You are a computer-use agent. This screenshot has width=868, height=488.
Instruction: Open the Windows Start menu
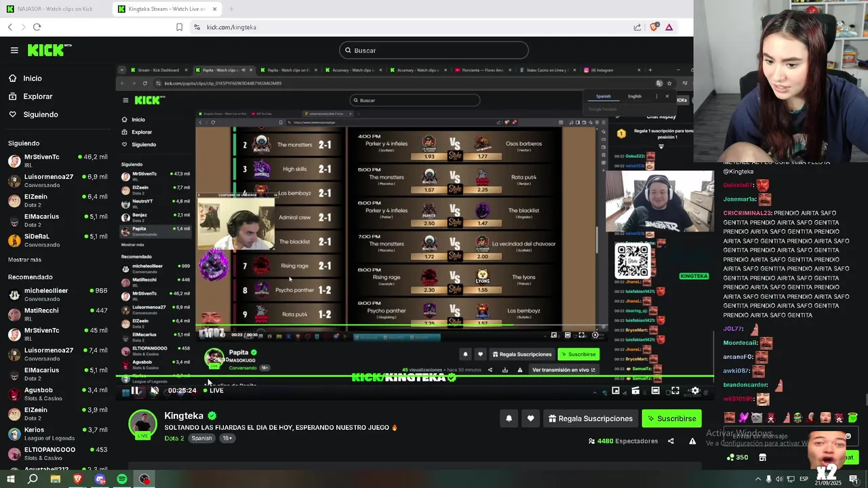point(10,479)
